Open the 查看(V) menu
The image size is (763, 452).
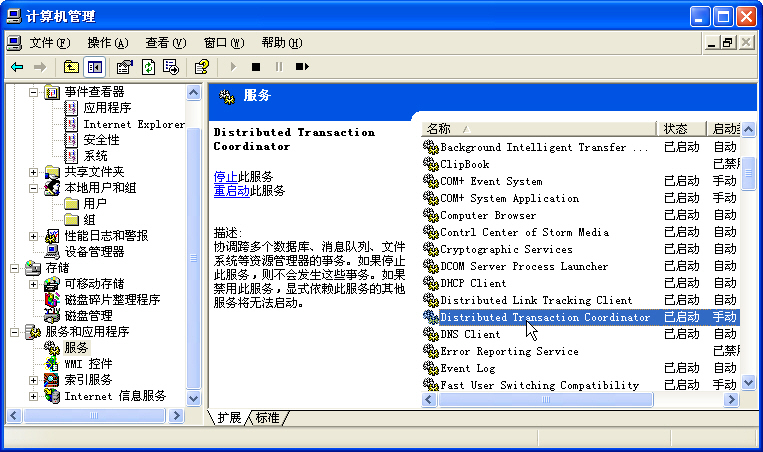[165, 43]
